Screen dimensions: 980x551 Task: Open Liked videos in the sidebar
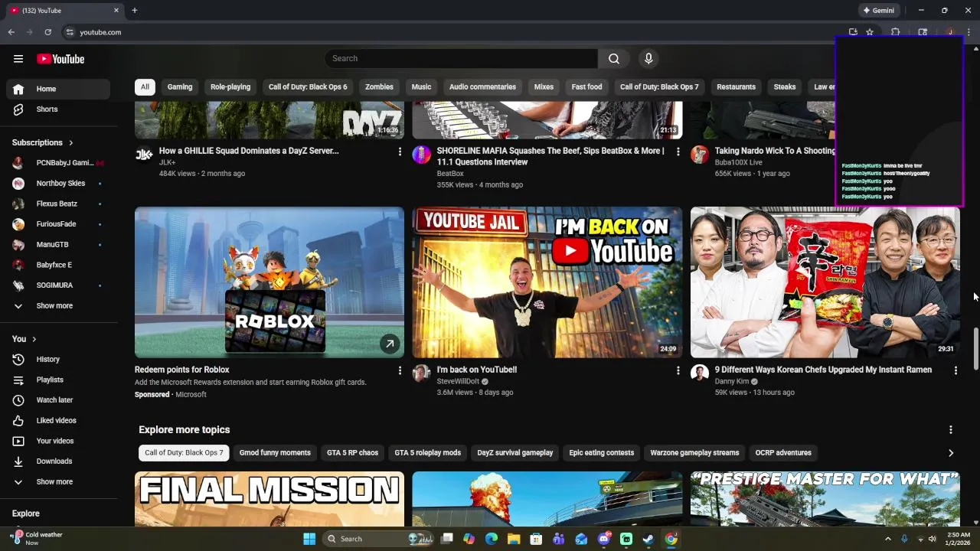point(58,420)
